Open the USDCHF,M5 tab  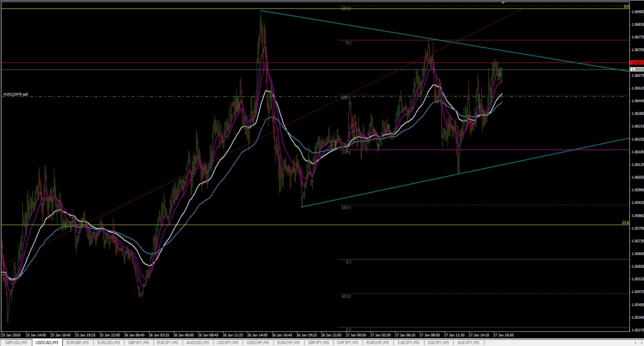point(258,343)
